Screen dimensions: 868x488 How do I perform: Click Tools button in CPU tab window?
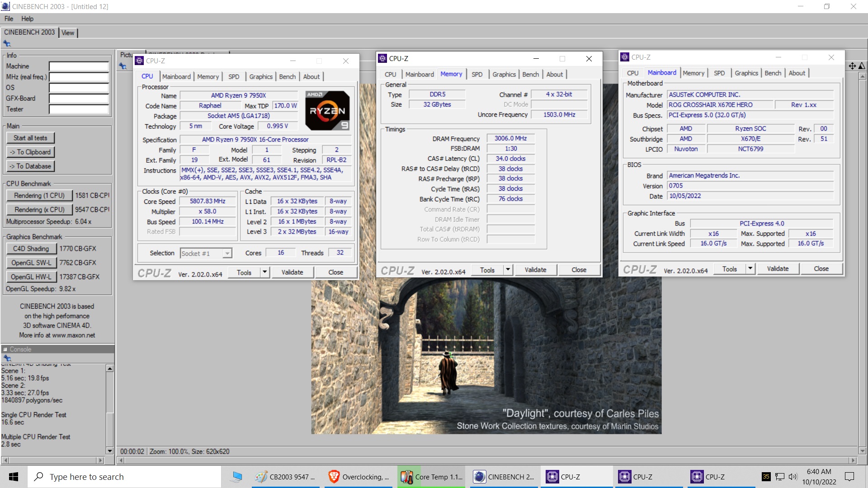coord(244,272)
